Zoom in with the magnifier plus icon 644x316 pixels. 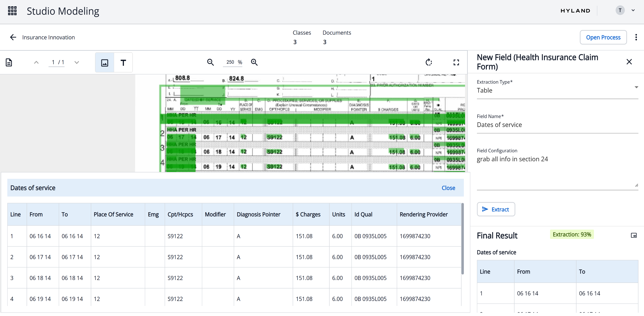tap(254, 62)
